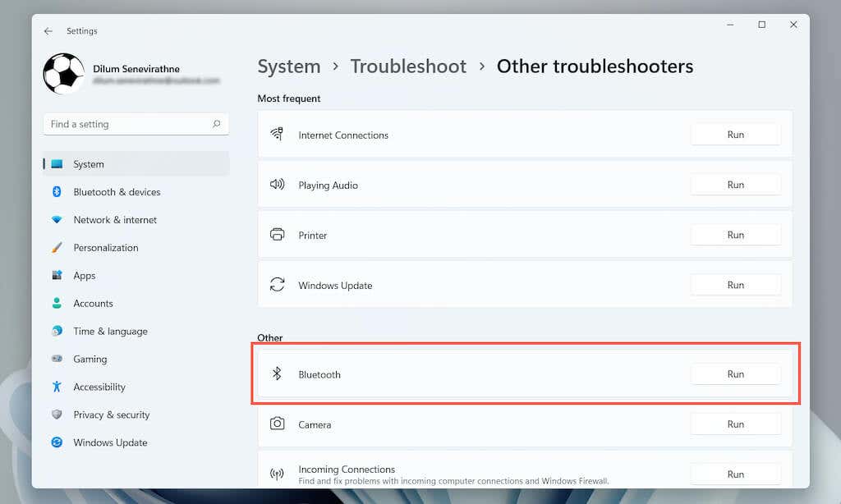Click the back arrow in Settings
The width and height of the screenshot is (841, 504).
48,31
